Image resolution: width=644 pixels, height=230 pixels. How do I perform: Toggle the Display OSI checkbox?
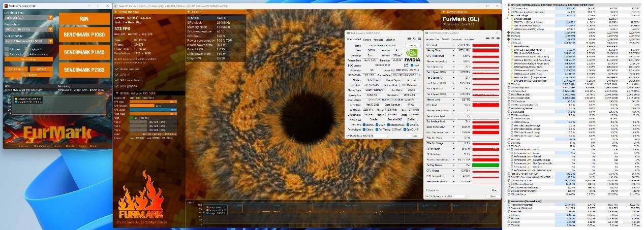tap(26, 49)
